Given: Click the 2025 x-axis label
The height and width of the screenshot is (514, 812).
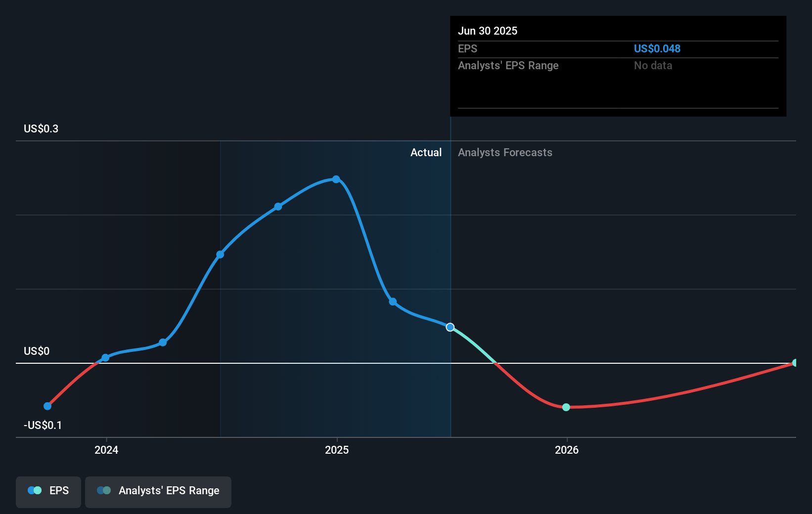Looking at the screenshot, I should tap(337, 450).
